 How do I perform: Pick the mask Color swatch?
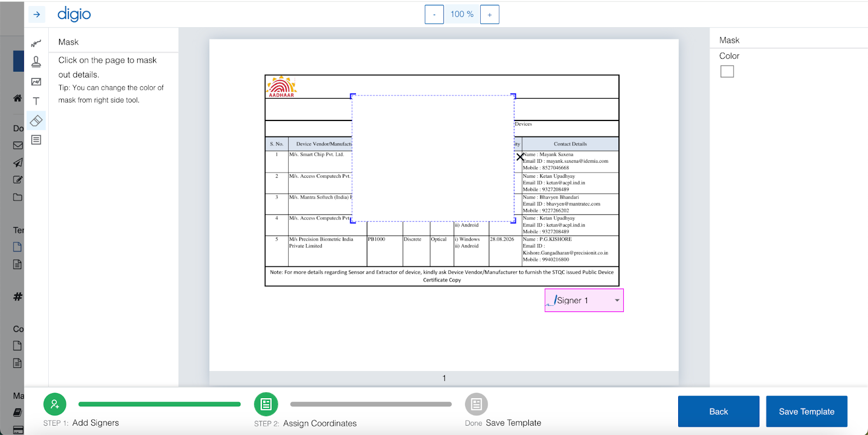click(x=727, y=72)
